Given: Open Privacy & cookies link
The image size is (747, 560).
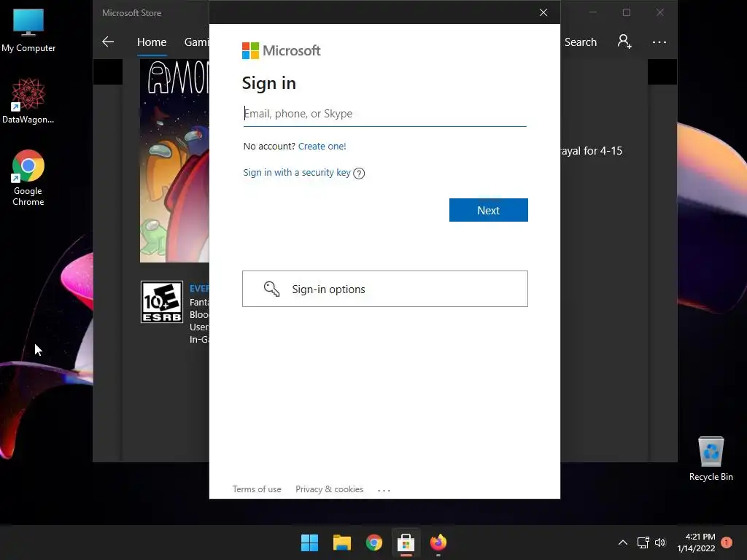Looking at the screenshot, I should pos(329,489).
